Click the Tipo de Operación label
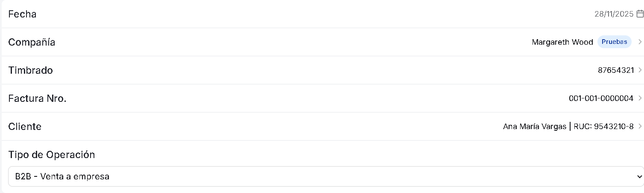This screenshot has width=644, height=193. 51,155
